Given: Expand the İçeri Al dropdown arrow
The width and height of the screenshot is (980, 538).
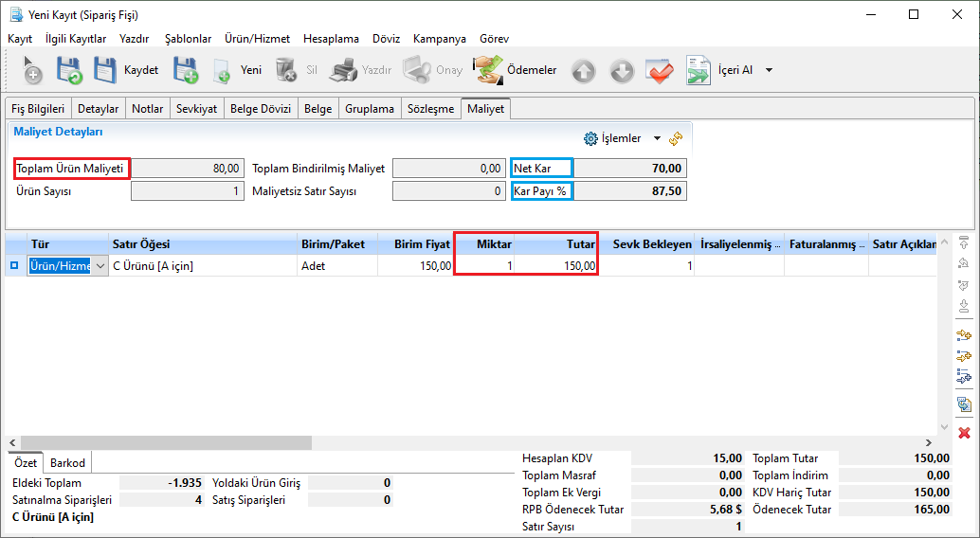Looking at the screenshot, I should coord(769,70).
